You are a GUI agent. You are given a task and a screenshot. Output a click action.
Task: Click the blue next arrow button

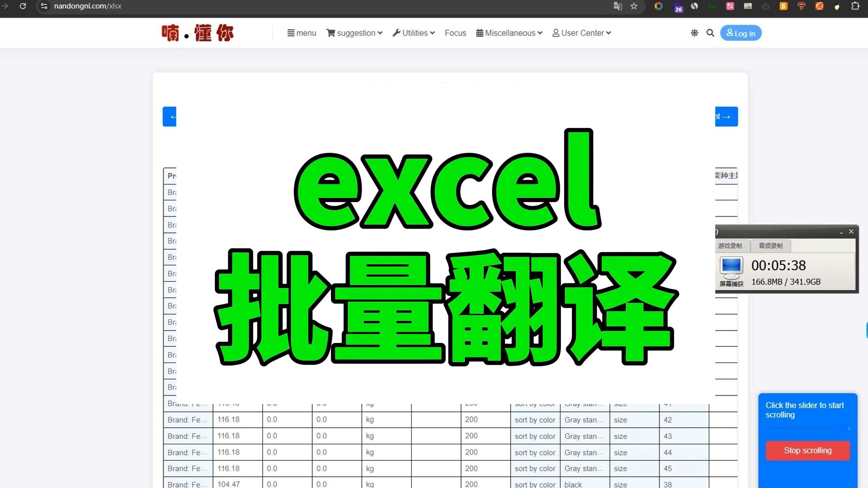tap(727, 117)
